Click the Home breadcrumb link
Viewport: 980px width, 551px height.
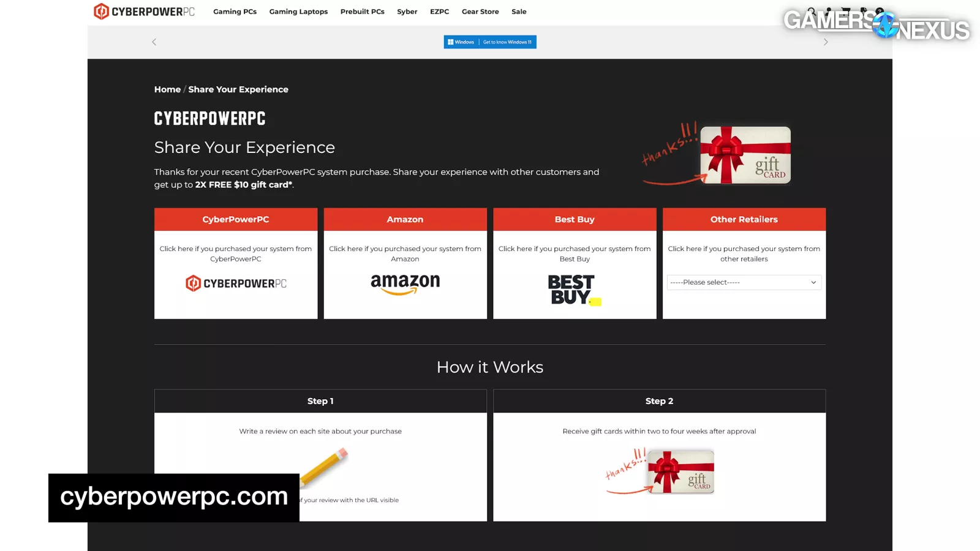point(167,89)
